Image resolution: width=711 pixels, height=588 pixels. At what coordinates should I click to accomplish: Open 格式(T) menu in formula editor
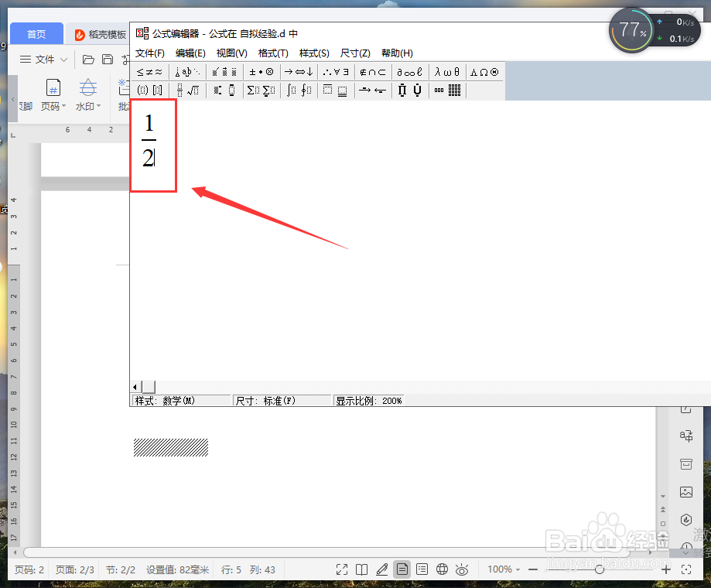pos(273,53)
